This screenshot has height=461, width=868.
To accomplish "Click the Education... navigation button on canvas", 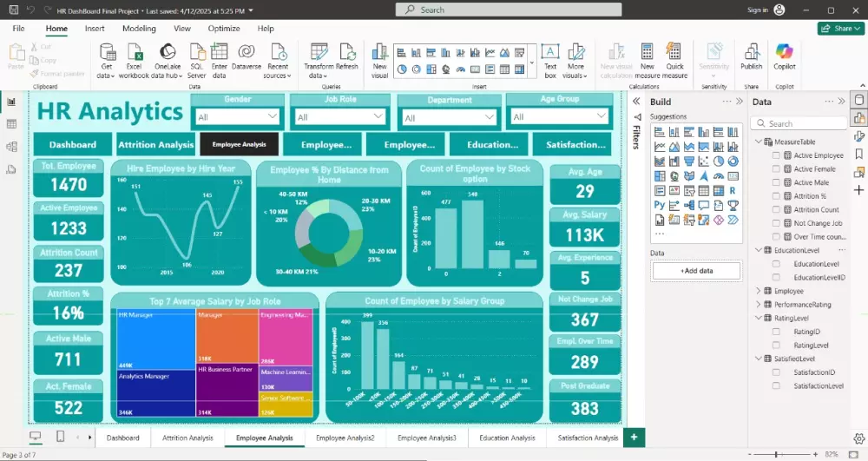I will (x=490, y=144).
